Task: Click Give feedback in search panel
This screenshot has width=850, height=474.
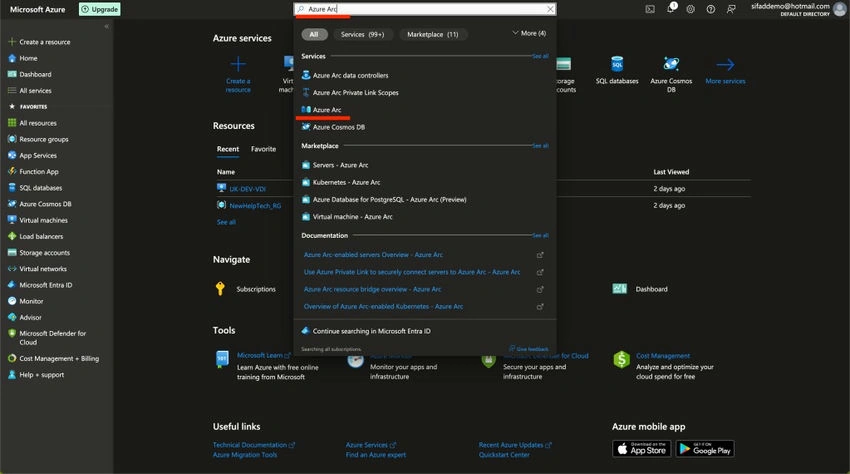Action: pyautogui.click(x=529, y=349)
